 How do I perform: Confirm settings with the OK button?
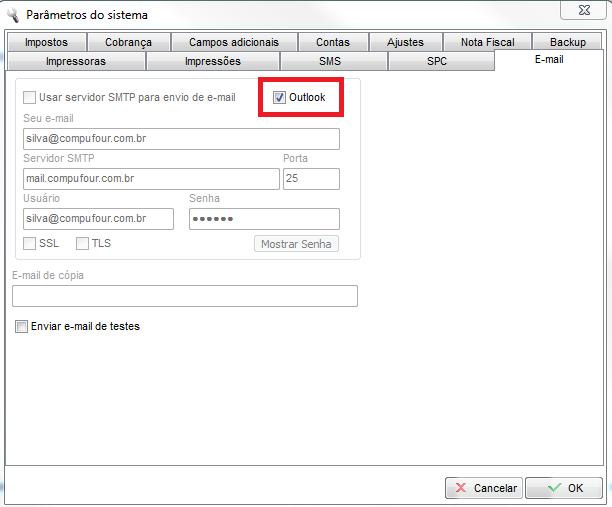point(564,488)
